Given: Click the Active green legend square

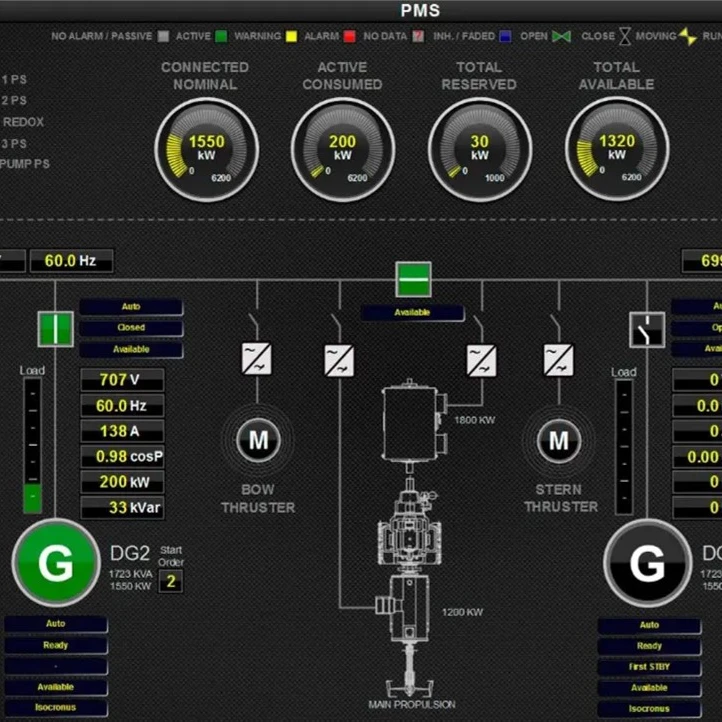Looking at the screenshot, I should (x=221, y=36).
